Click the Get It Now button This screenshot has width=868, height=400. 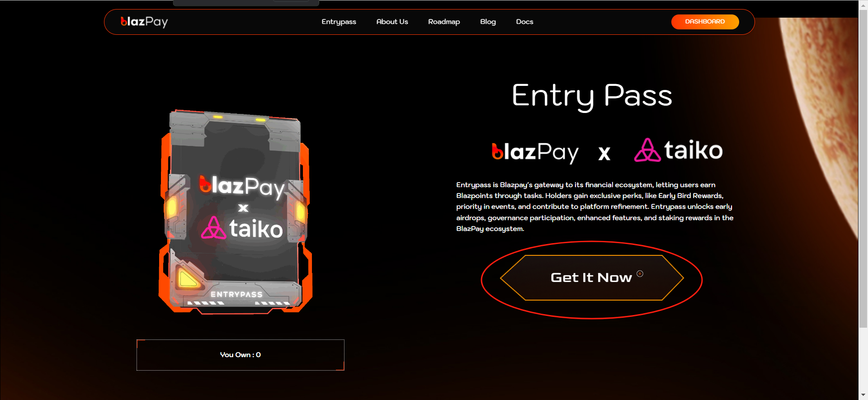pos(591,278)
